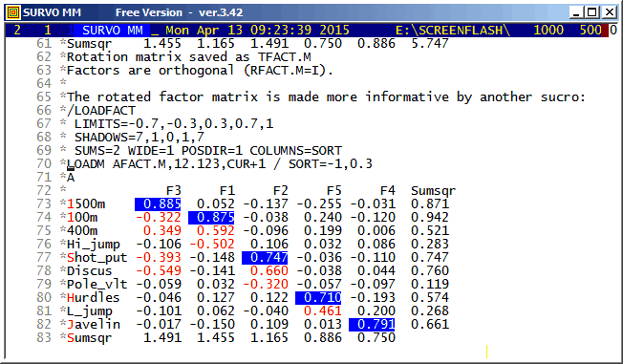Click the LIMITS=-0.7,-0.3,0.3,0.7,1 specification
Viewport: 623px width, 364px height.
(174, 124)
